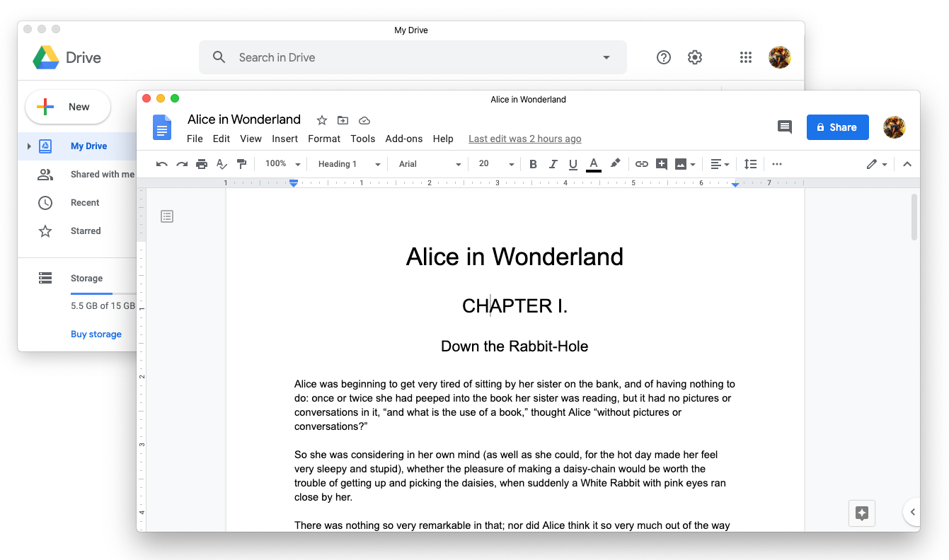The image size is (949, 560).
Task: Click the Insert link icon
Action: click(641, 164)
